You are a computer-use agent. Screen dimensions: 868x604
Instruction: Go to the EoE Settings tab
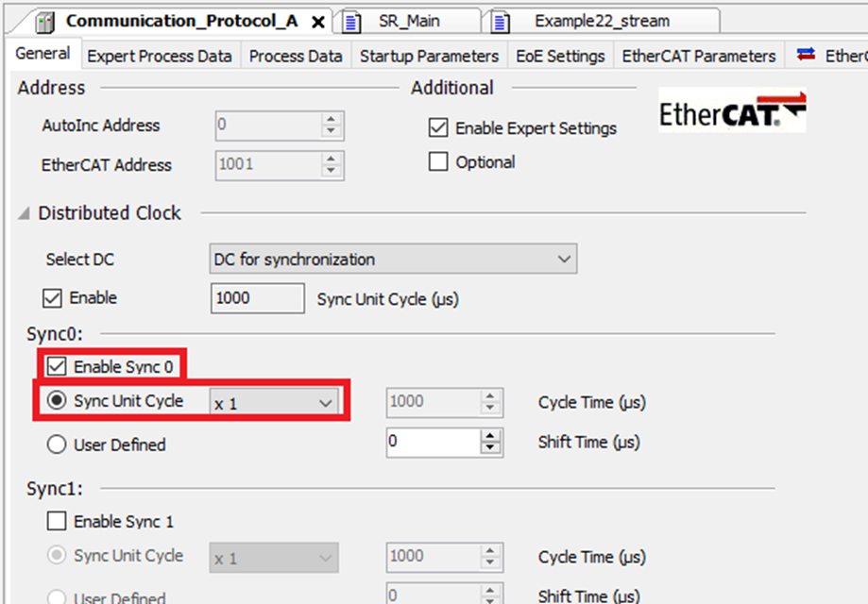560,56
